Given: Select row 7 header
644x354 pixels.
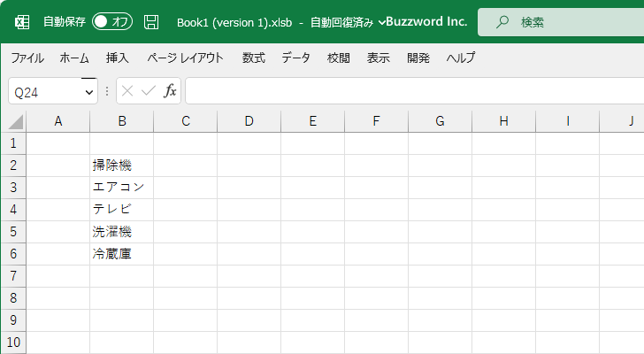Looking at the screenshot, I should coord(13,275).
